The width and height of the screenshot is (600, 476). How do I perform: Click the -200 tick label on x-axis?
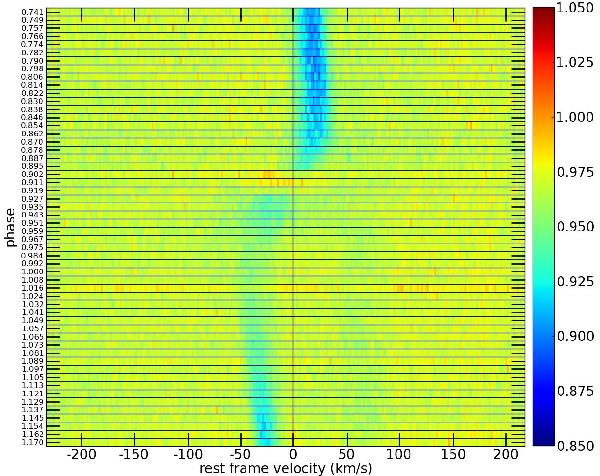tap(80, 454)
